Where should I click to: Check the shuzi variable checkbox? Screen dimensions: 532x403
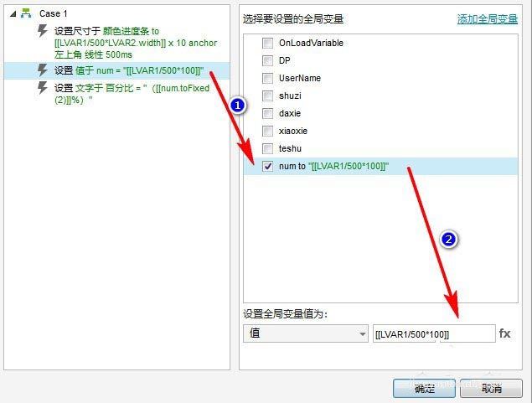point(267,96)
